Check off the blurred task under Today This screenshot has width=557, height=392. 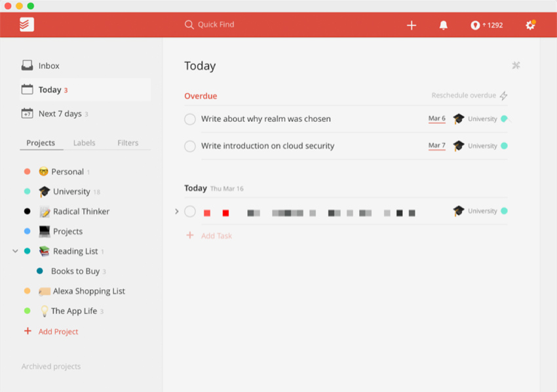pyautogui.click(x=190, y=212)
